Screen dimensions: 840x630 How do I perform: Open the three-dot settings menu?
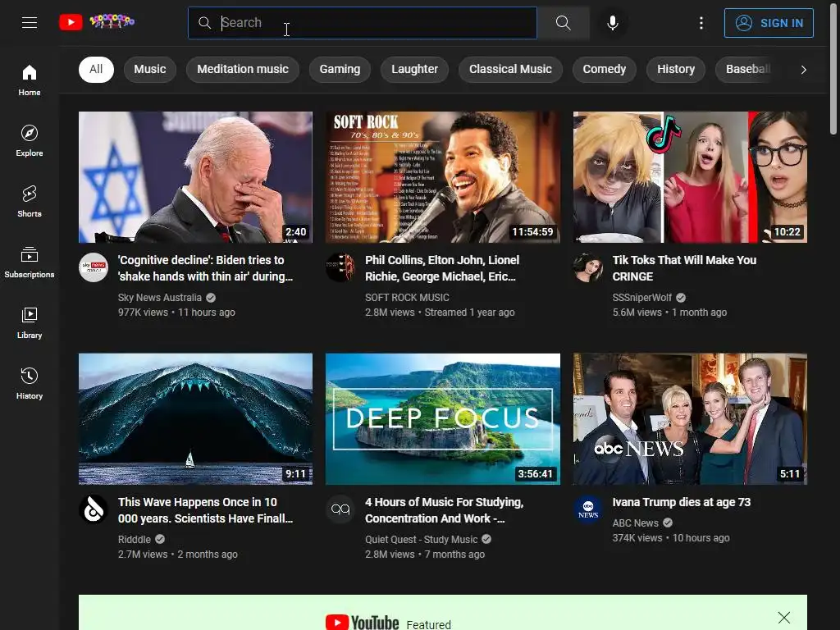pyautogui.click(x=701, y=22)
